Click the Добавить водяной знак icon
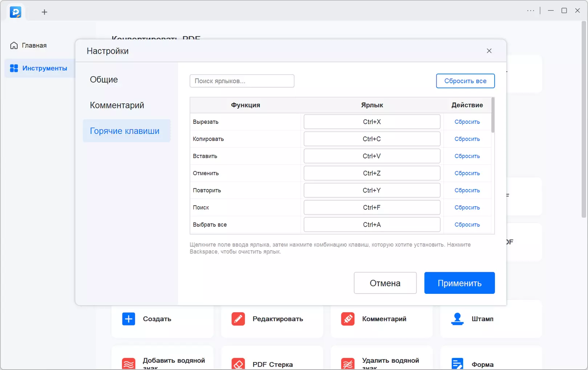Image resolution: width=588 pixels, height=370 pixels. click(129, 363)
